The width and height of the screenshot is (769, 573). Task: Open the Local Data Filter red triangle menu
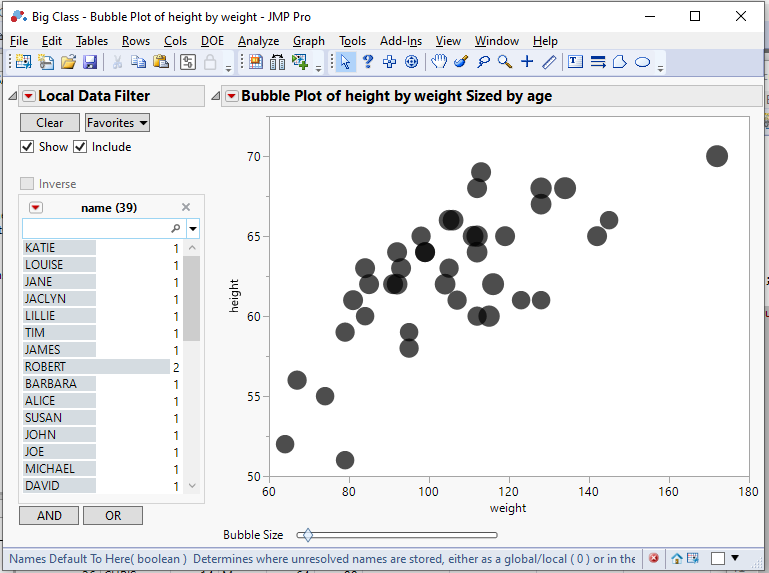click(29, 96)
